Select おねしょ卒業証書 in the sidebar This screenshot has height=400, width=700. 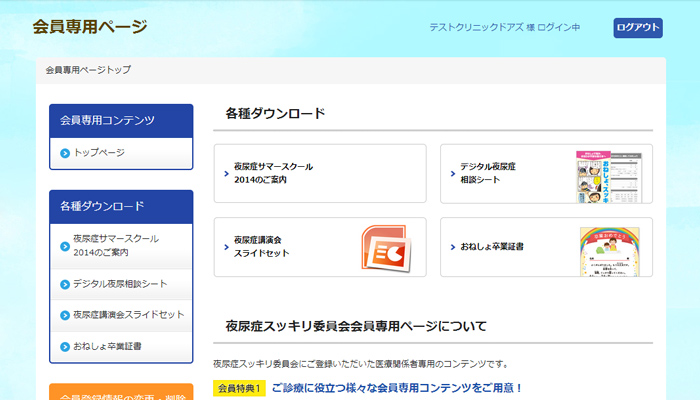pyautogui.click(x=107, y=346)
